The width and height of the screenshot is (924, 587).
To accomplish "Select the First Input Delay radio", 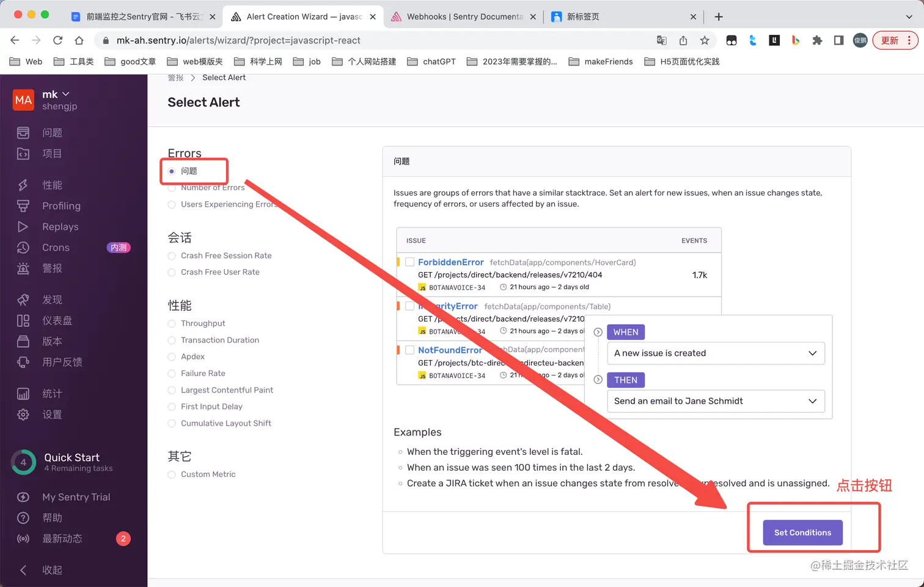I will pyautogui.click(x=172, y=407).
